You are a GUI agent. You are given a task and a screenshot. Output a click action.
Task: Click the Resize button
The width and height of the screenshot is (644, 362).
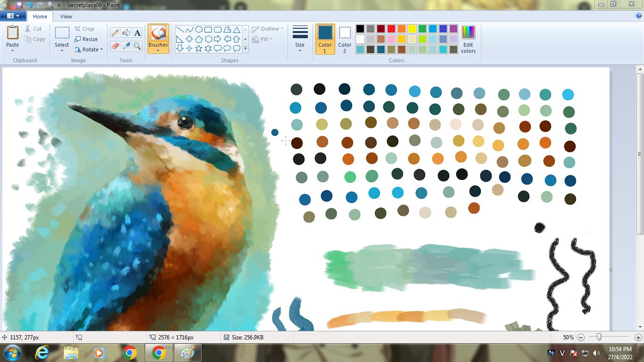coord(86,39)
